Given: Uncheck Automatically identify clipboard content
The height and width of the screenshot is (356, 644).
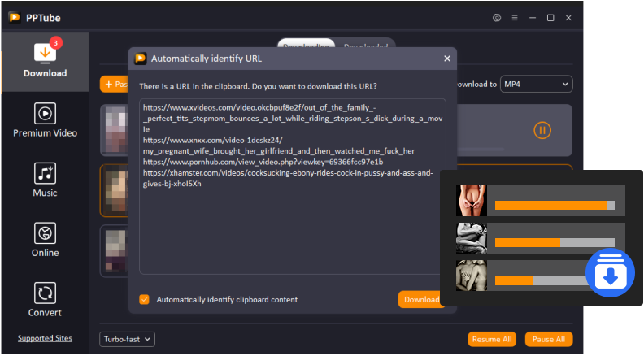Looking at the screenshot, I should coord(144,299).
